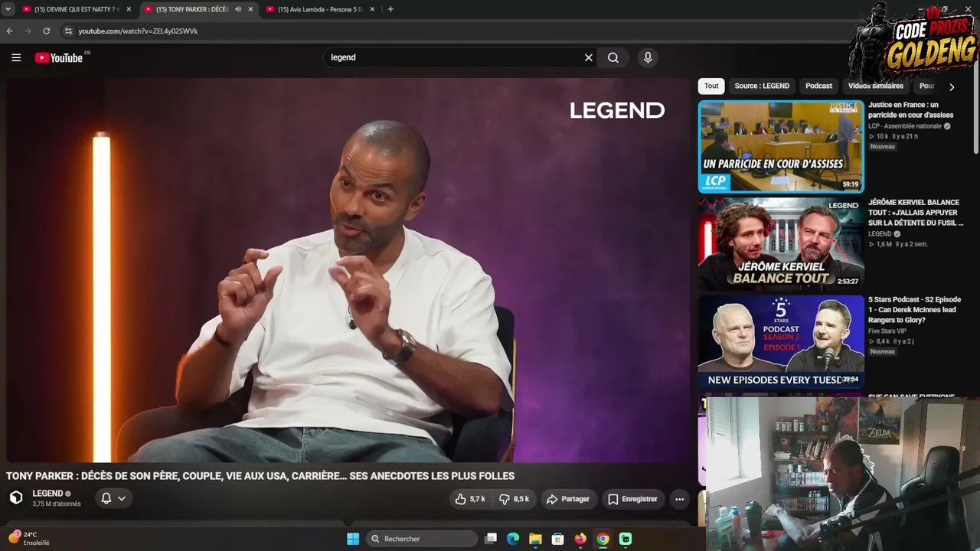Open title 5 Stars Podcast - S2 Episode 1
Image resolution: width=980 pixels, height=551 pixels.
click(914, 309)
